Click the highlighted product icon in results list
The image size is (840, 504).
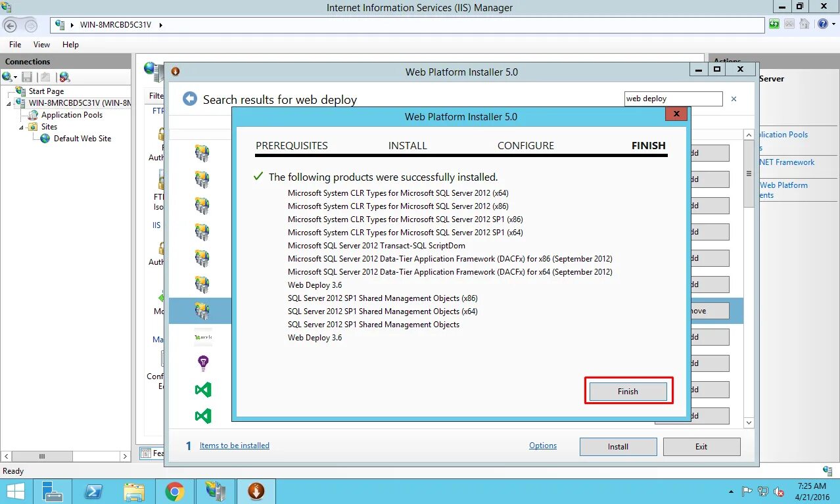[x=202, y=311]
